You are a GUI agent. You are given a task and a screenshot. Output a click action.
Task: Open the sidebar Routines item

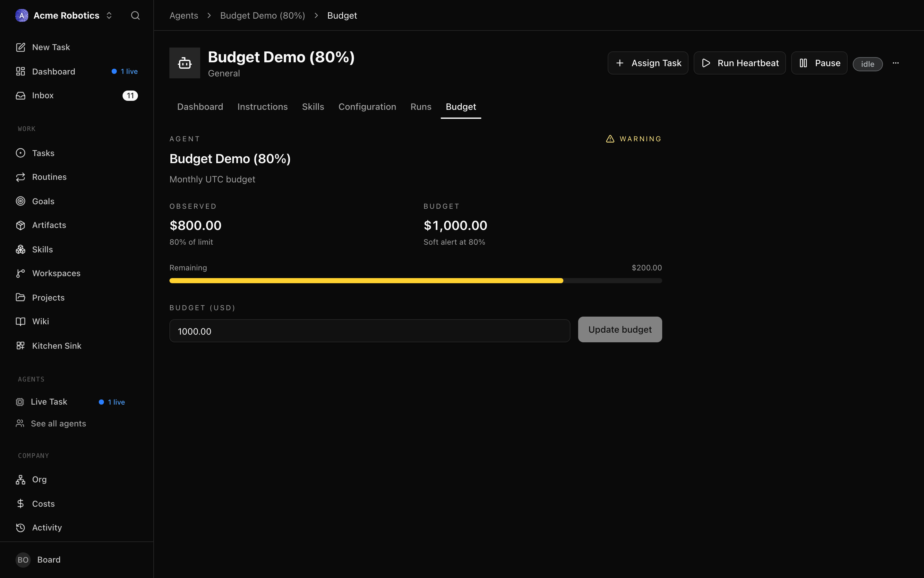(x=76, y=177)
